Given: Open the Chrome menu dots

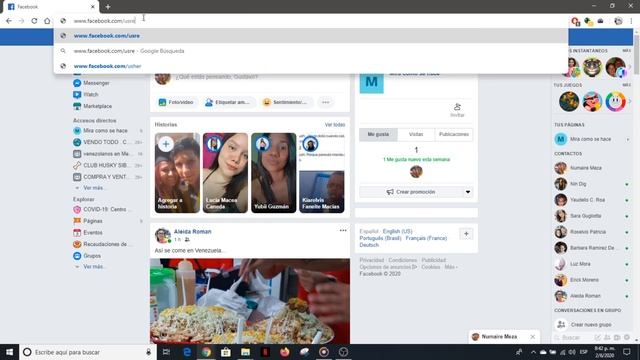Looking at the screenshot, I should tap(631, 21).
